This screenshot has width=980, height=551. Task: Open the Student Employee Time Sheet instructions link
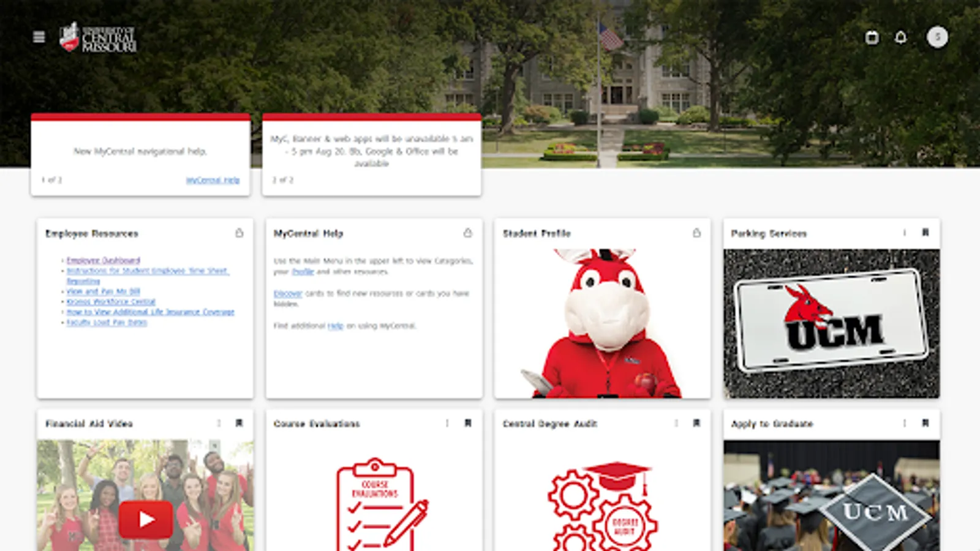tap(148, 275)
